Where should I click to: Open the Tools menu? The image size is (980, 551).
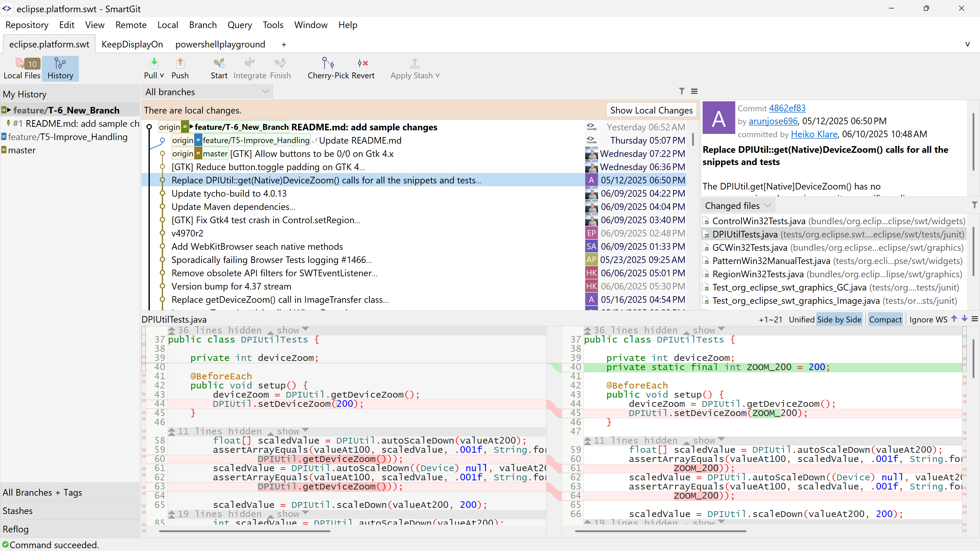(x=273, y=25)
